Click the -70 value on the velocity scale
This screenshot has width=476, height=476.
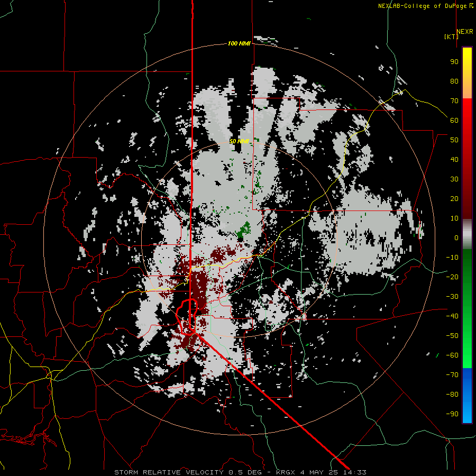pos(452,375)
